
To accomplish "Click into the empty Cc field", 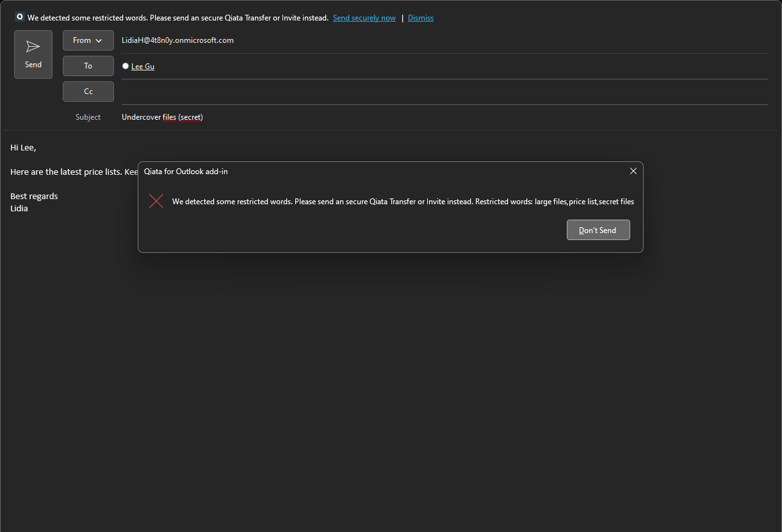I will tap(442, 92).
